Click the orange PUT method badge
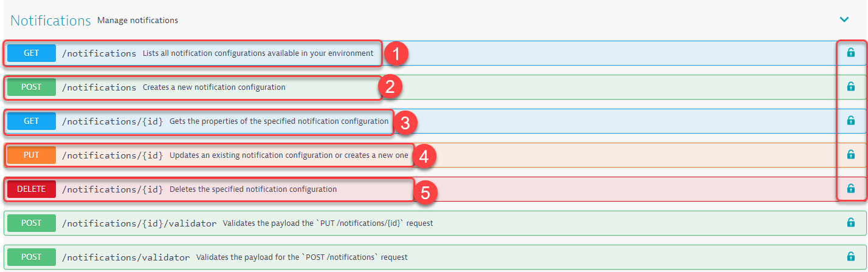 pyautogui.click(x=32, y=155)
